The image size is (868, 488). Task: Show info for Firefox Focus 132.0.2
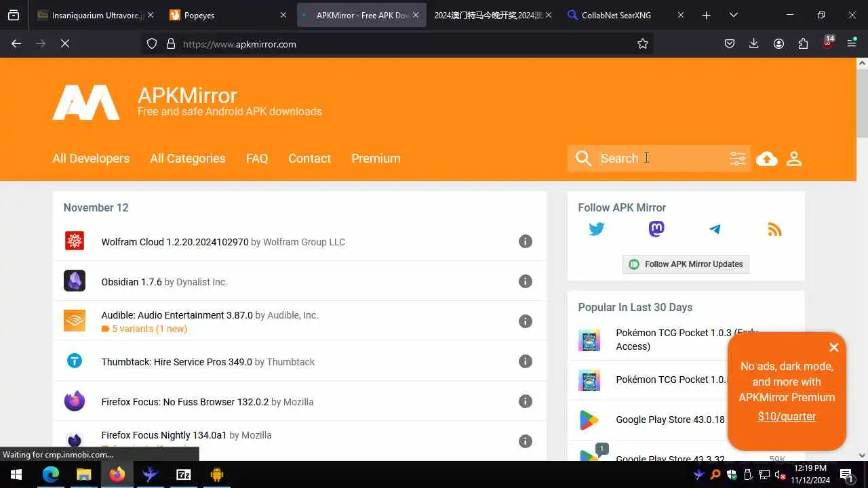(526, 401)
